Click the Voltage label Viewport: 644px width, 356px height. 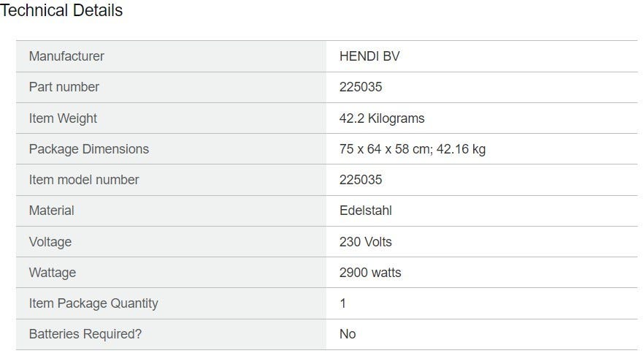coord(50,242)
